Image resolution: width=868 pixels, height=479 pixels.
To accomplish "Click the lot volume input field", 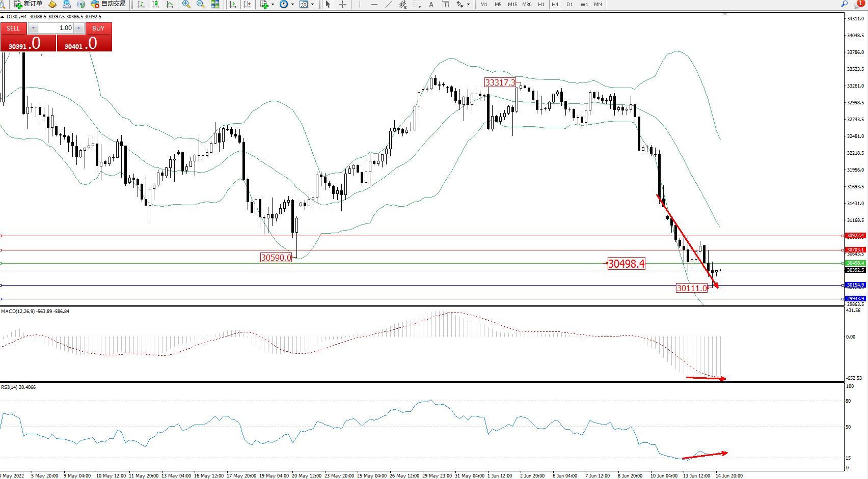I will tap(56, 28).
